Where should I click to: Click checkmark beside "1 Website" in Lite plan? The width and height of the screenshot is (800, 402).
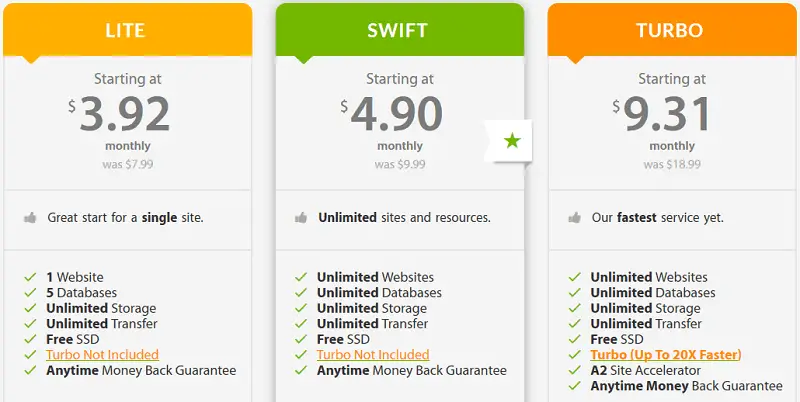point(31,277)
